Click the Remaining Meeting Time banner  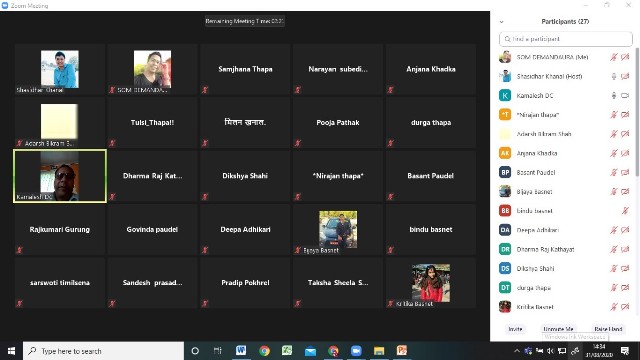coord(245,21)
